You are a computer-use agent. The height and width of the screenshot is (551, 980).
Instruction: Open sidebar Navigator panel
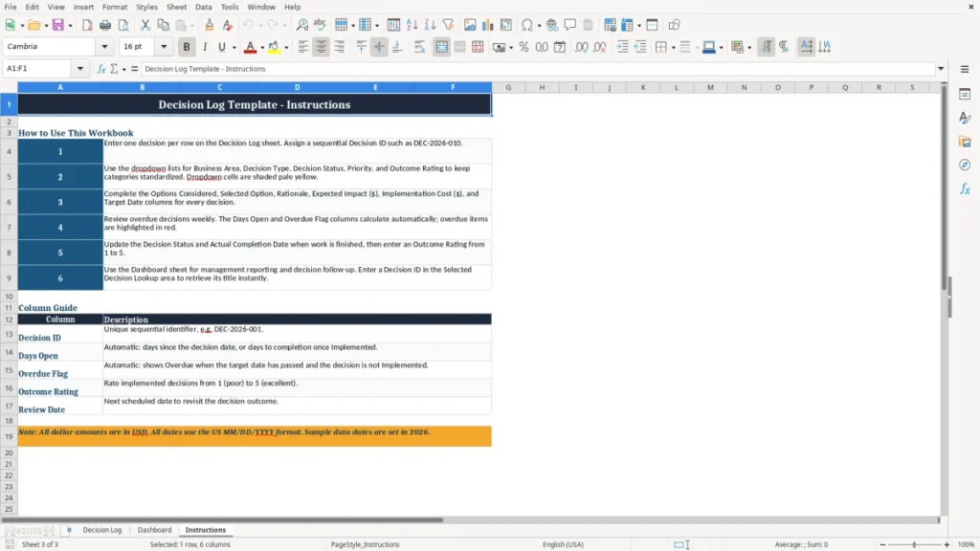coord(965,165)
